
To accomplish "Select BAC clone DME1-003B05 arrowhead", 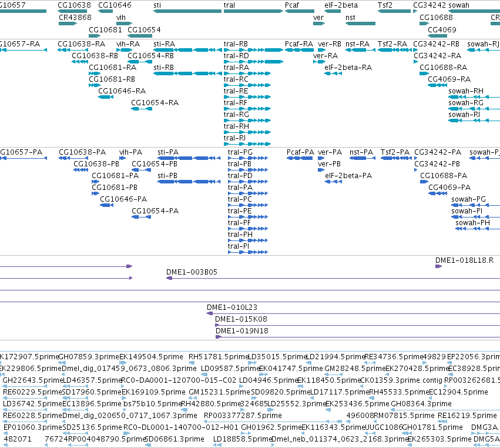I will (x=169, y=278).
